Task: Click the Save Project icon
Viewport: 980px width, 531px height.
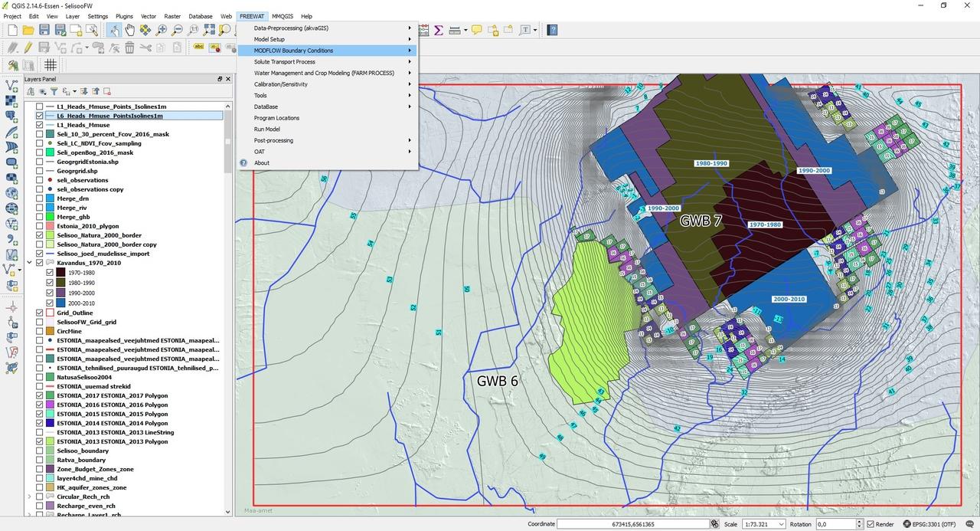Action: point(44,30)
